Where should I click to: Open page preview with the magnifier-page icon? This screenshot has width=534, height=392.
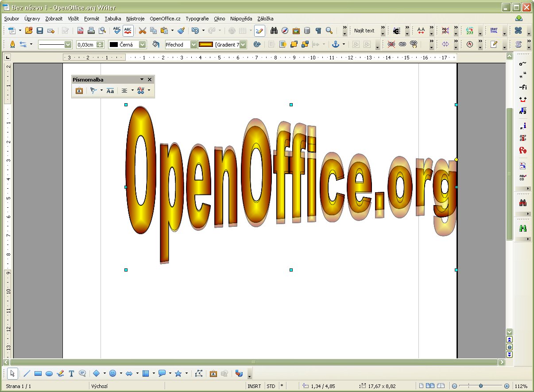point(102,31)
